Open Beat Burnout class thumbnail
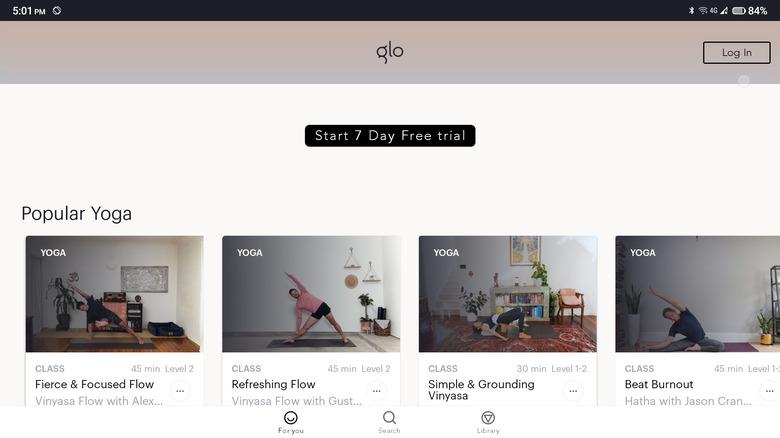 pyautogui.click(x=697, y=294)
